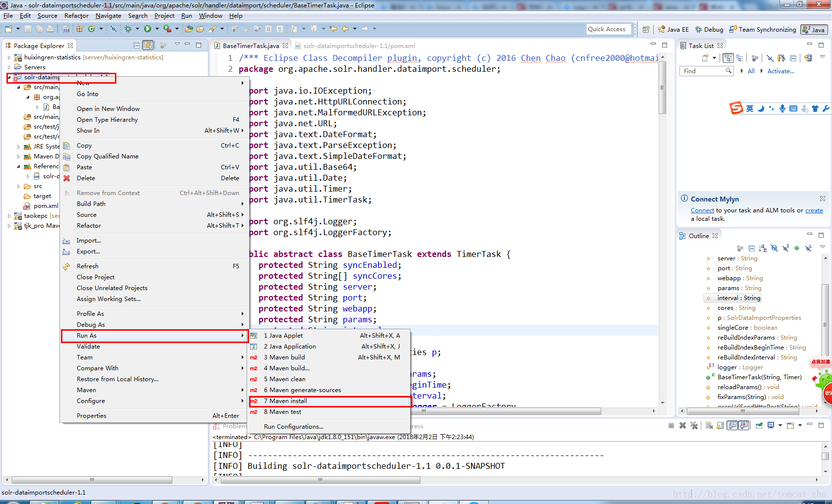The width and height of the screenshot is (832, 504).
Task: Sort the Outline alphabetically
Action: pyautogui.click(x=763, y=248)
